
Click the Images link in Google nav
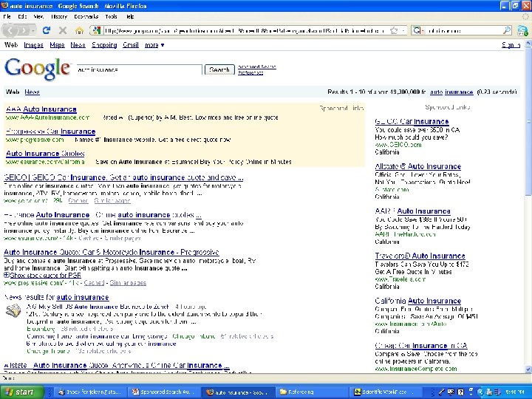(x=33, y=45)
